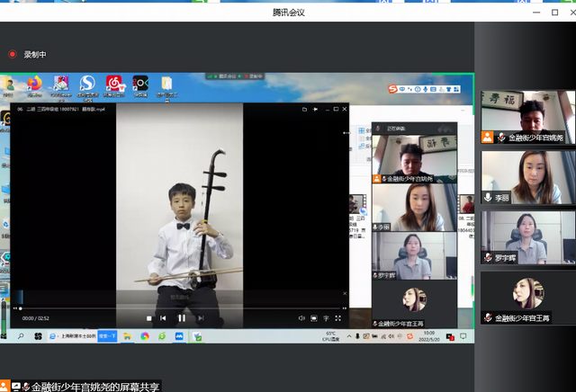Click the video player seek bar
Image resolution: width=576 pixels, height=392 pixels.
coord(180,308)
